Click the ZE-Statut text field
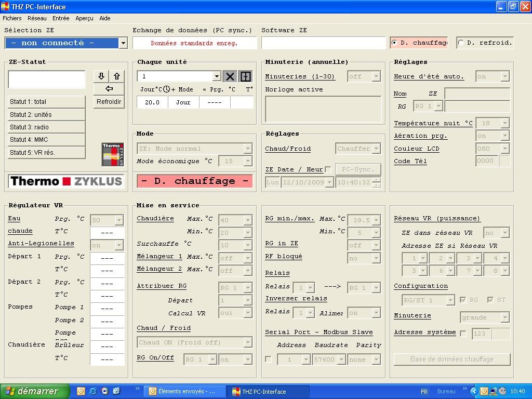532x399 pixels. [46, 79]
